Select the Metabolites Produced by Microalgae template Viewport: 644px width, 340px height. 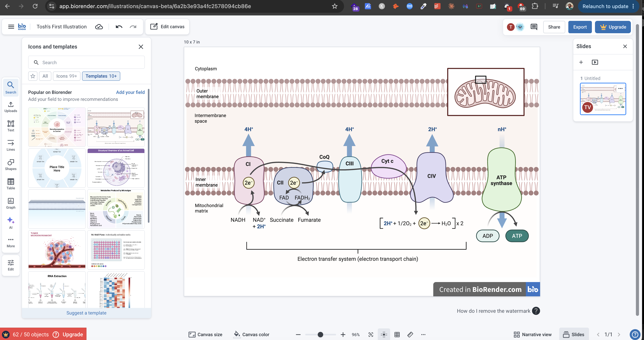click(x=116, y=209)
